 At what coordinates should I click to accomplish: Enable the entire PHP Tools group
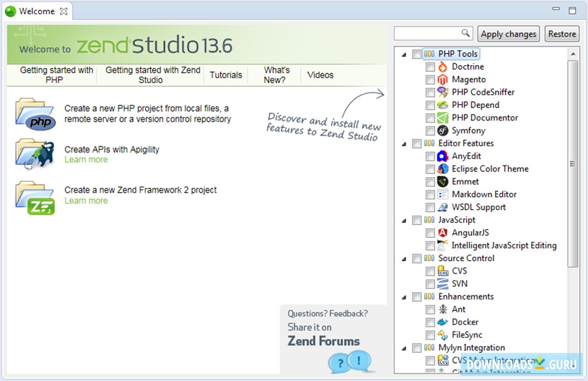(417, 53)
